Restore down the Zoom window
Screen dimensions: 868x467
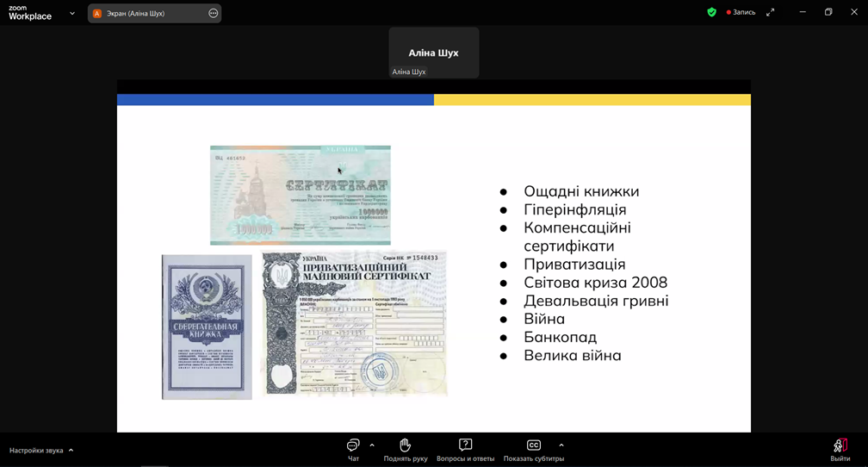[x=828, y=12]
